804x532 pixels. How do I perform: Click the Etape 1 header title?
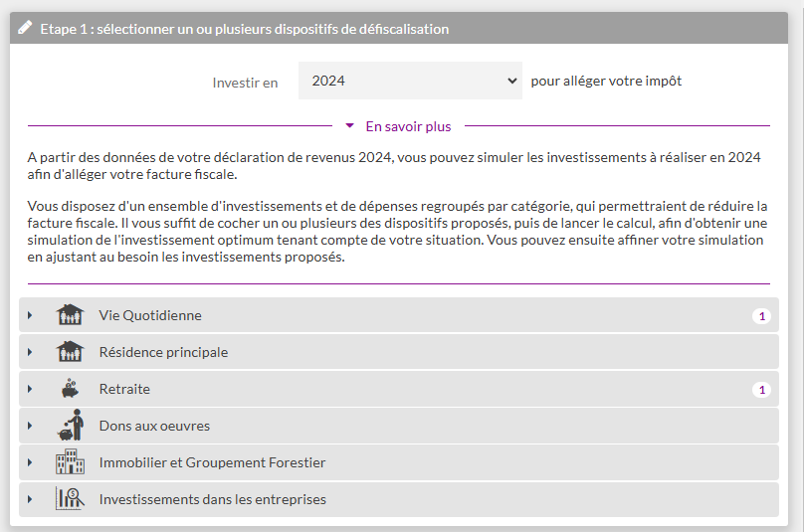pyautogui.click(x=244, y=29)
